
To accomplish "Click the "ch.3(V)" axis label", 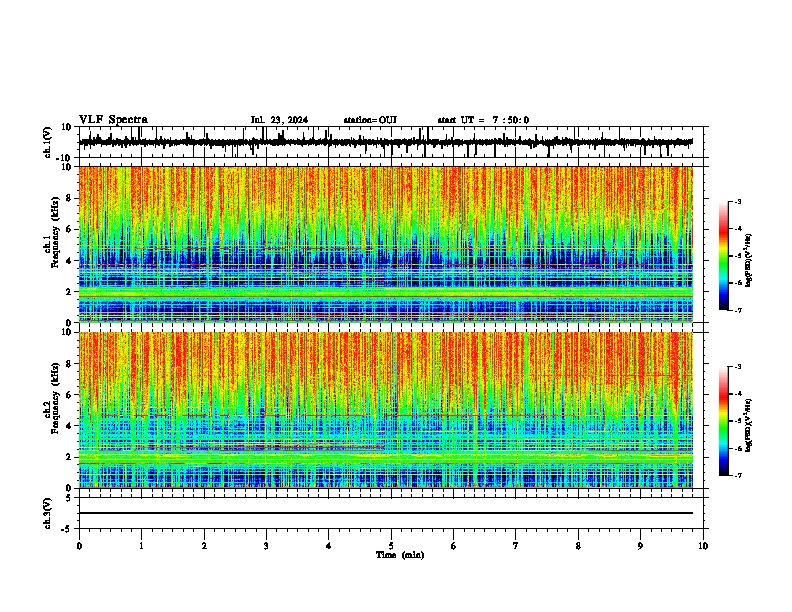I will tap(48, 514).
